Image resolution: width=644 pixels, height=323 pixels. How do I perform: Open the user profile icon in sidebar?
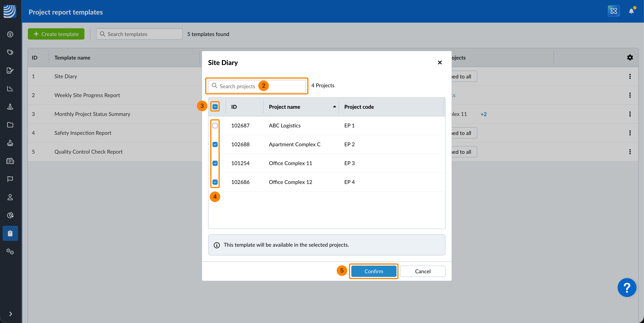(10, 197)
